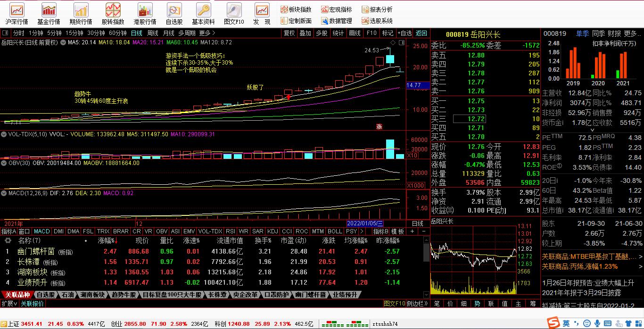Open the 关联商品 丙烯 link
644x329 pixels.
[579, 266]
